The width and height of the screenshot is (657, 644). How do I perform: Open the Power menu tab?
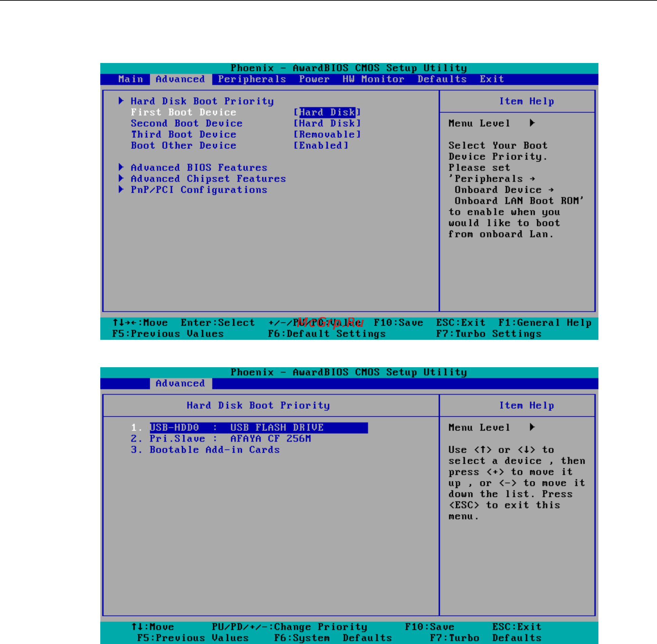tap(314, 79)
